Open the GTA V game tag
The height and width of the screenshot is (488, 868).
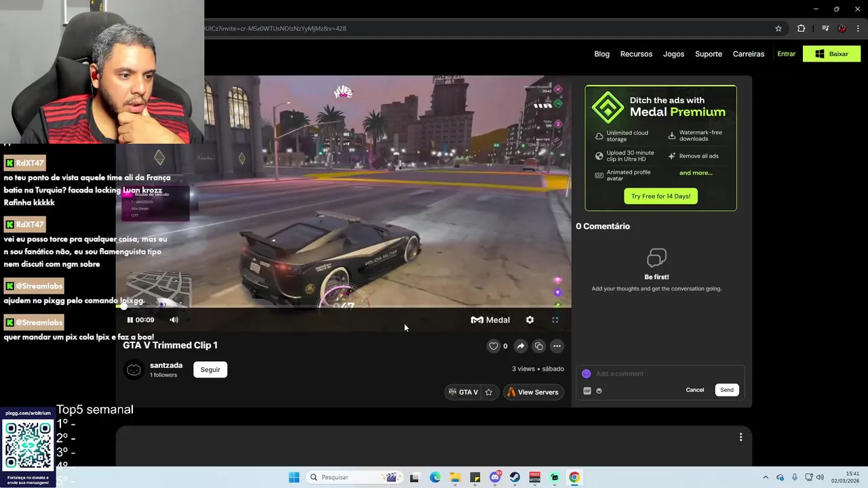coord(463,392)
